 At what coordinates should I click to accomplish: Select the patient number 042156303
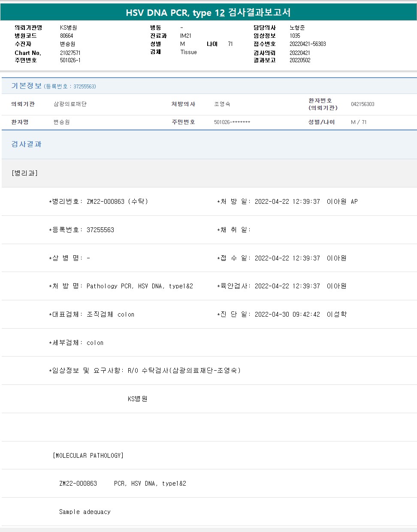(x=362, y=104)
